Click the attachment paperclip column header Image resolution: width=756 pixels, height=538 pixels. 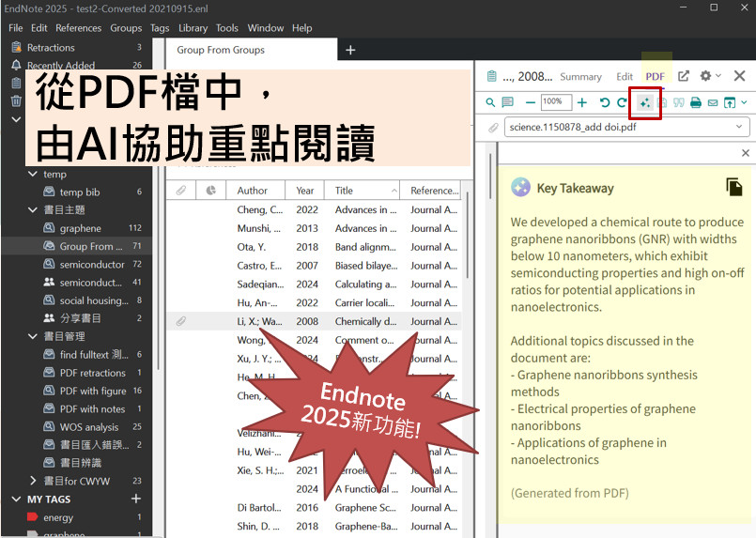coord(181,191)
